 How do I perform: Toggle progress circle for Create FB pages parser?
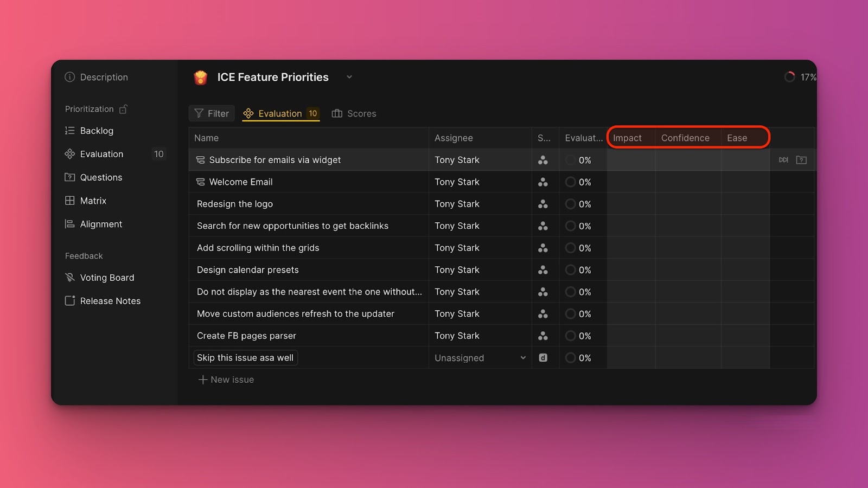570,336
